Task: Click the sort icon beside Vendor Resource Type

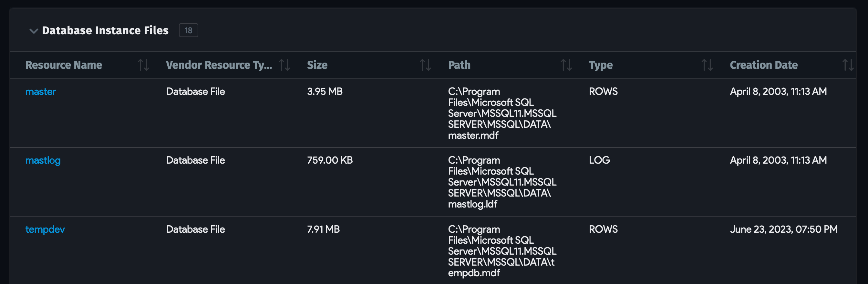Action: coord(284,65)
